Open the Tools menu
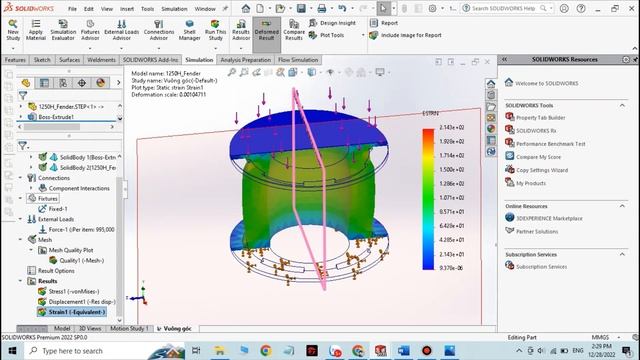This screenshot has width=640, height=360. click(148, 9)
